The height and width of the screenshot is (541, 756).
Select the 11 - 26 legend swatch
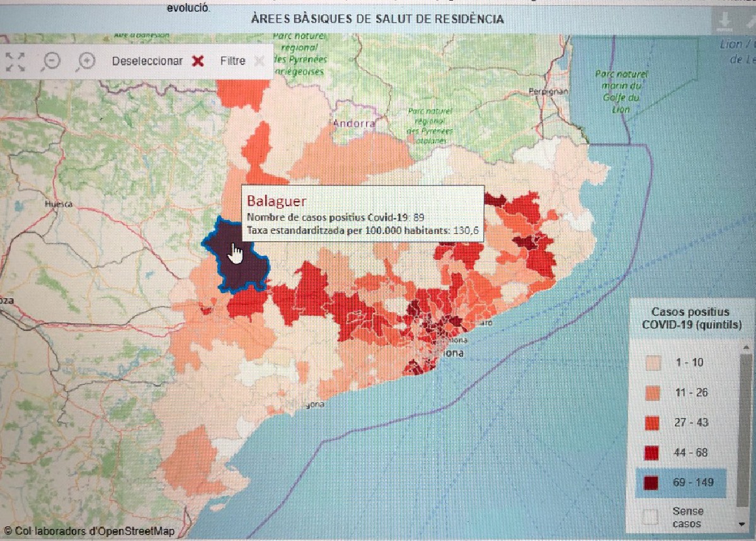click(x=651, y=392)
